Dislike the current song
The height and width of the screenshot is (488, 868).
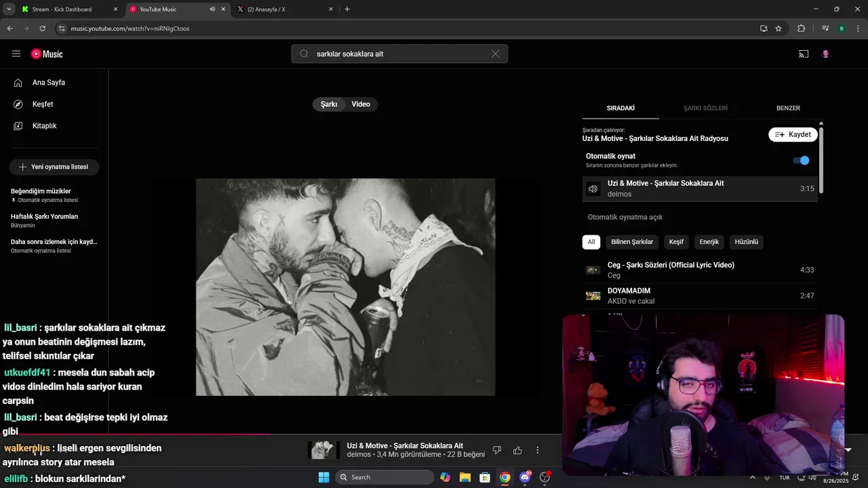pyautogui.click(x=497, y=450)
